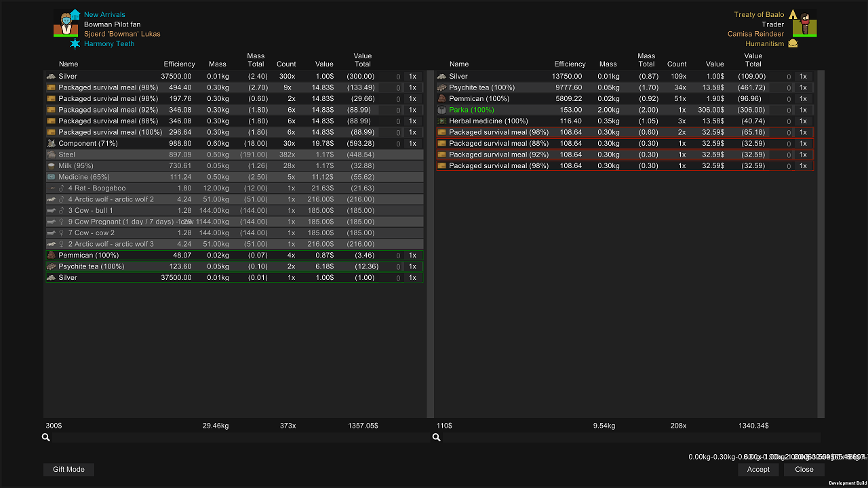Click the Accept button
This screenshot has height=488, width=868.
point(757,469)
